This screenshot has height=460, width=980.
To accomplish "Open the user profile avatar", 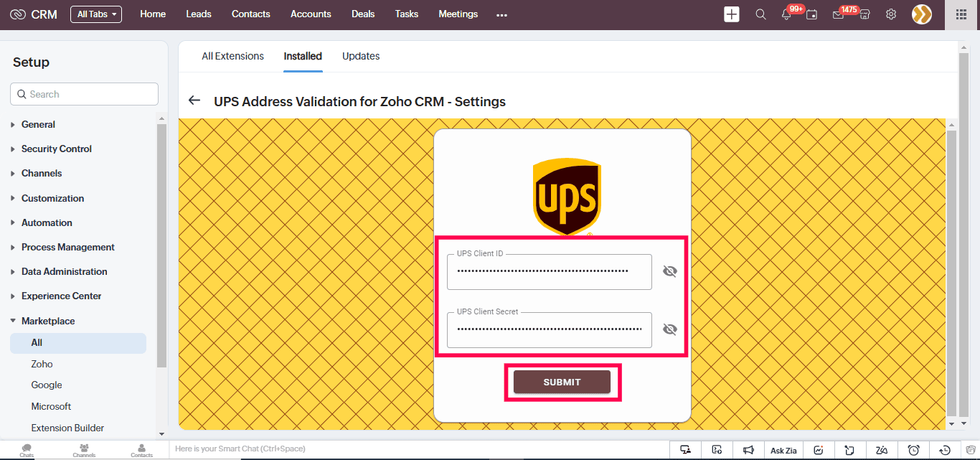I will [922, 14].
